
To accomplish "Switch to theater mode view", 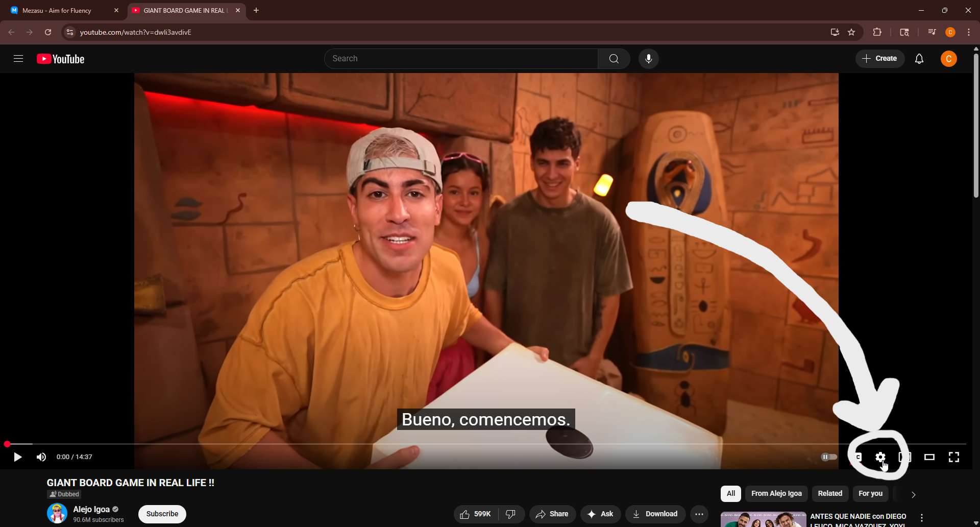I will click(x=929, y=457).
